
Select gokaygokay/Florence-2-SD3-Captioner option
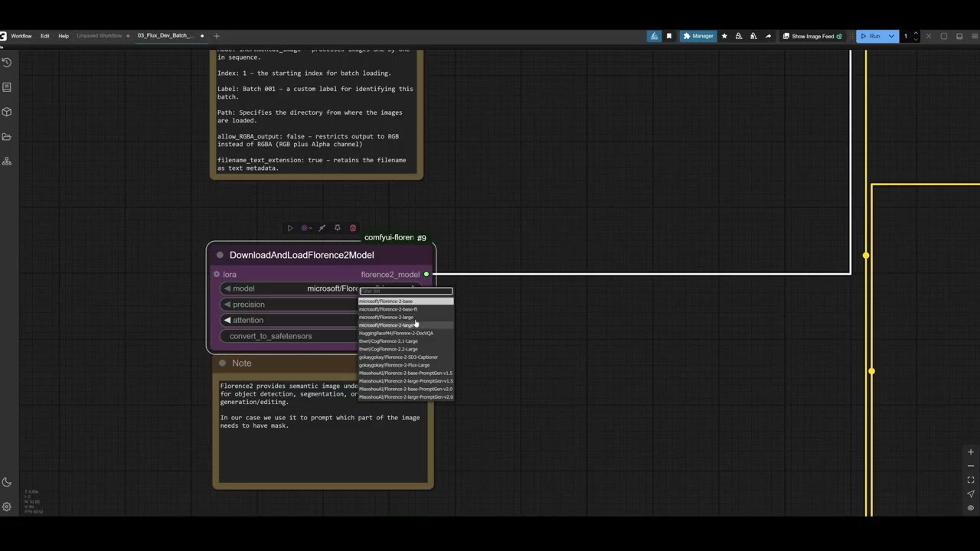coord(406,357)
